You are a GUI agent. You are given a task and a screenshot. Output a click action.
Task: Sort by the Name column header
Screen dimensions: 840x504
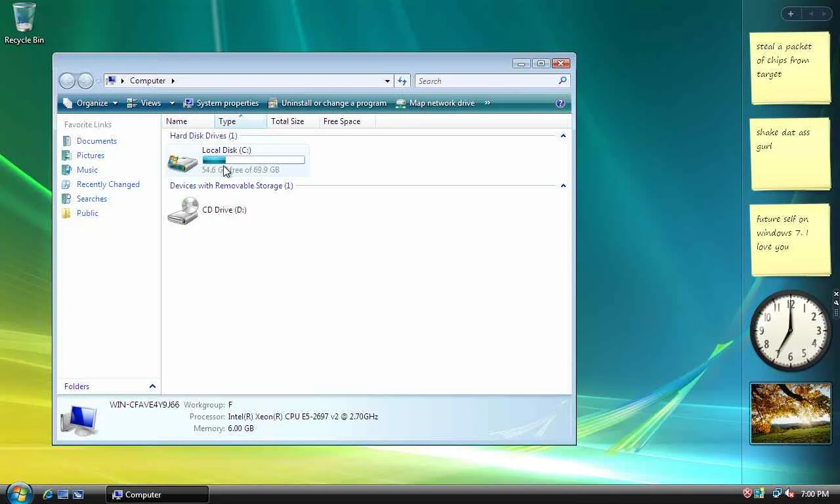tap(188, 121)
